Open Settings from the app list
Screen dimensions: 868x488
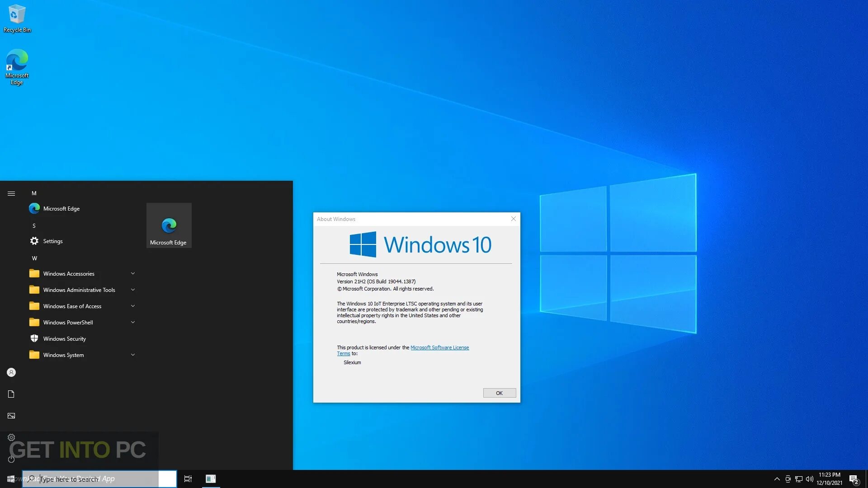coord(53,241)
